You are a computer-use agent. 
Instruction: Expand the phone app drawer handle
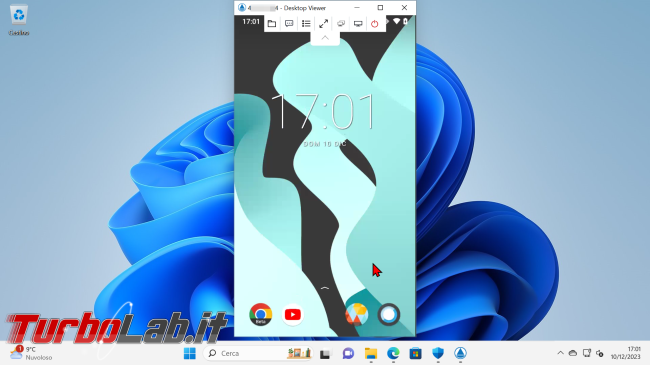(325, 287)
